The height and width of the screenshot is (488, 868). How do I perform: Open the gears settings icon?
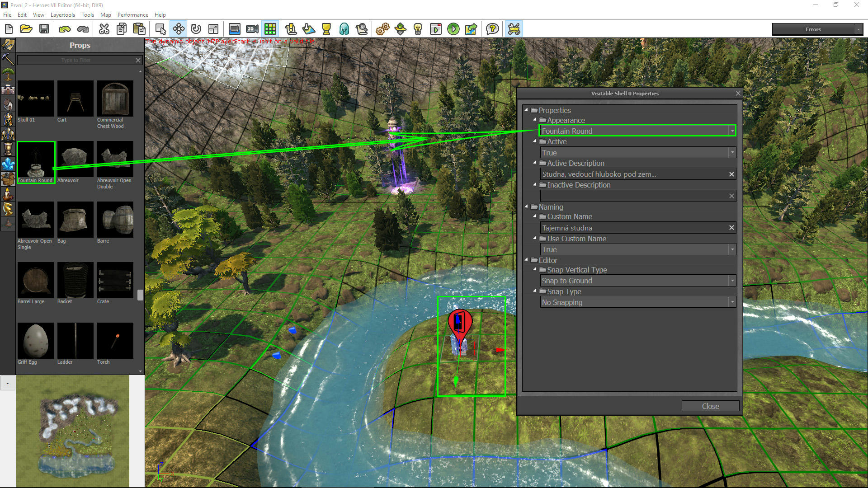[x=382, y=29]
